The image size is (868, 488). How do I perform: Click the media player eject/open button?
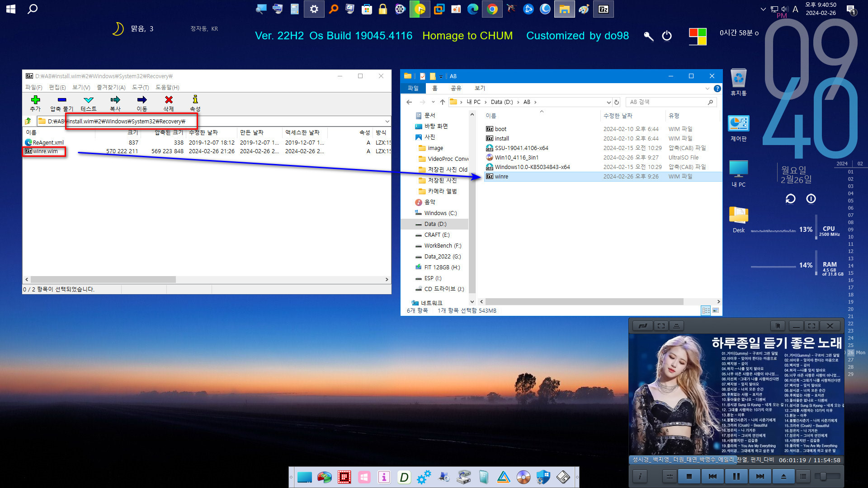pyautogui.click(x=783, y=476)
